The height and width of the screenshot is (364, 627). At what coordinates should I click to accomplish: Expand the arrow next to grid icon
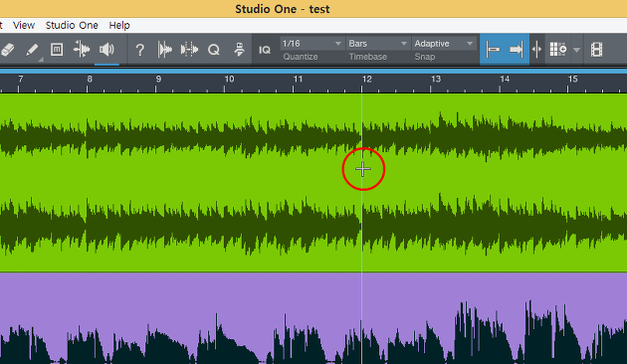576,50
